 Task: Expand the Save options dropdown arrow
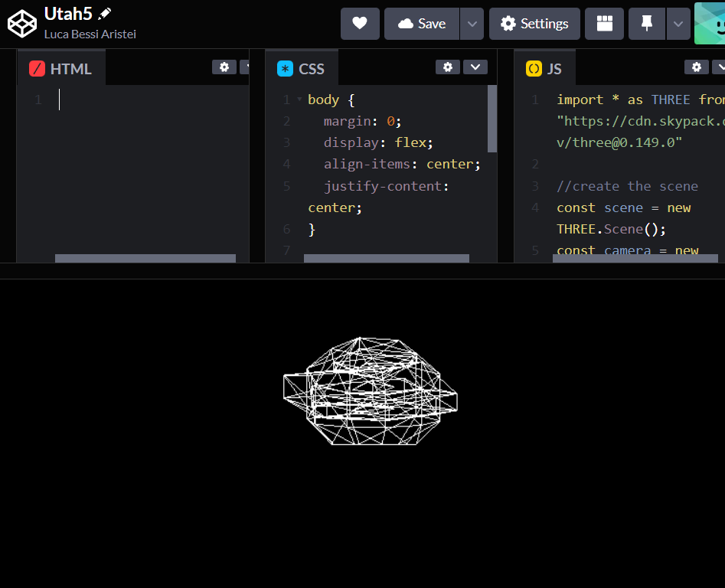[x=472, y=24]
